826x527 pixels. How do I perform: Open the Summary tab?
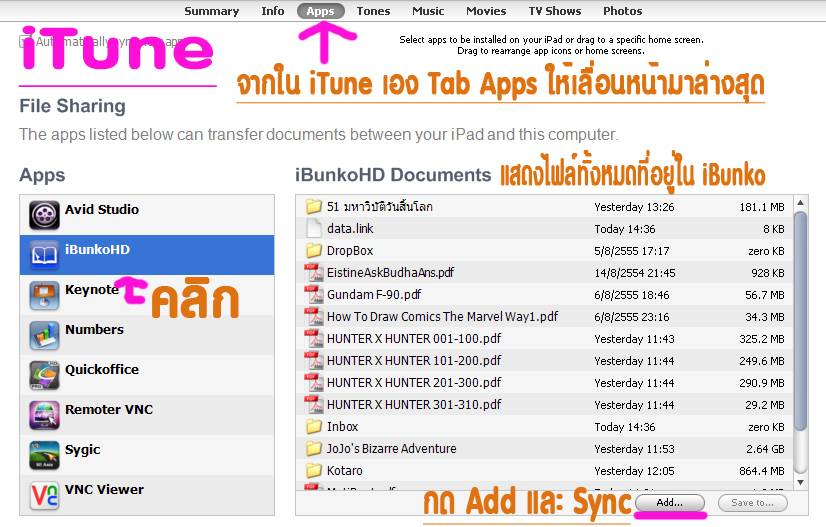(x=212, y=11)
